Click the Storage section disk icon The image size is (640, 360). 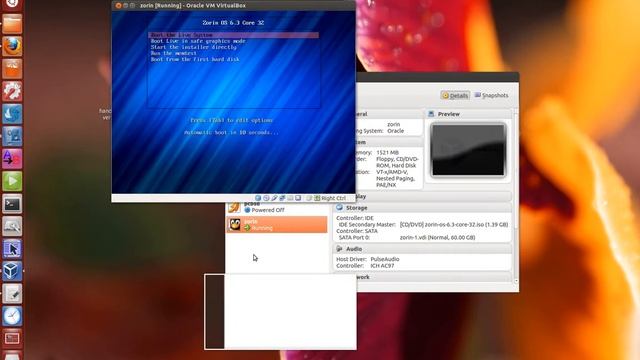(x=339, y=208)
